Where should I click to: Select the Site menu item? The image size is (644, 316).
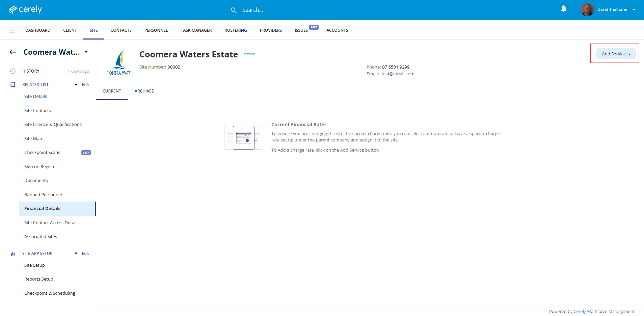(x=94, y=30)
